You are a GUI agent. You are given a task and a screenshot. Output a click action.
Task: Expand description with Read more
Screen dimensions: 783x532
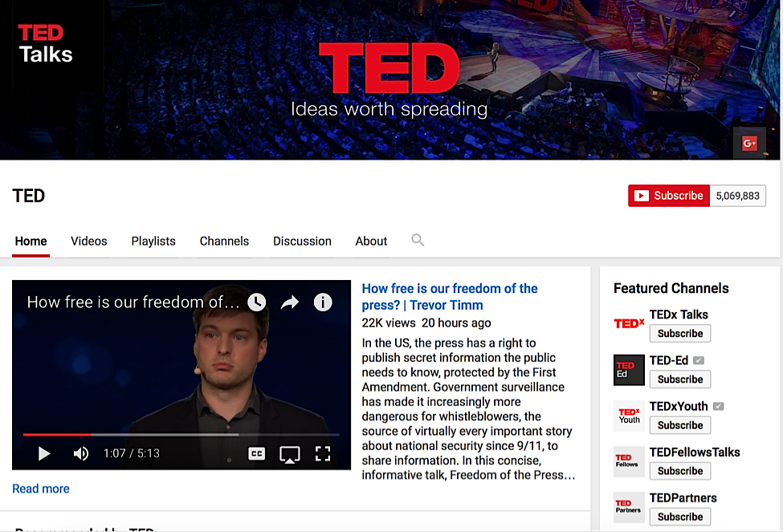[x=41, y=489]
